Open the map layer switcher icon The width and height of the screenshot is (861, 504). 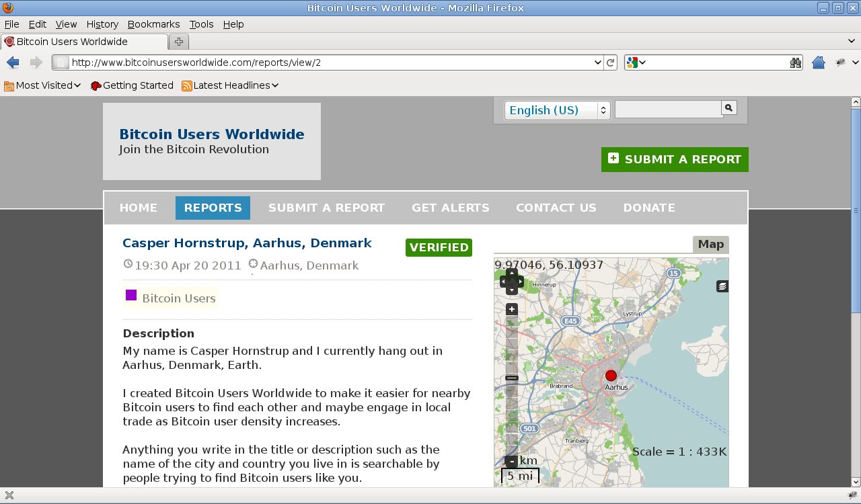pyautogui.click(x=722, y=286)
